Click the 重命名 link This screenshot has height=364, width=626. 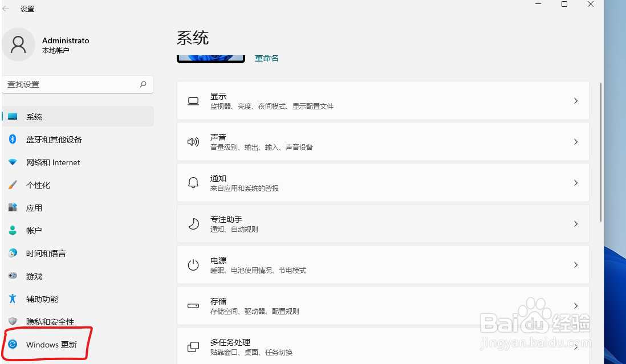[266, 58]
